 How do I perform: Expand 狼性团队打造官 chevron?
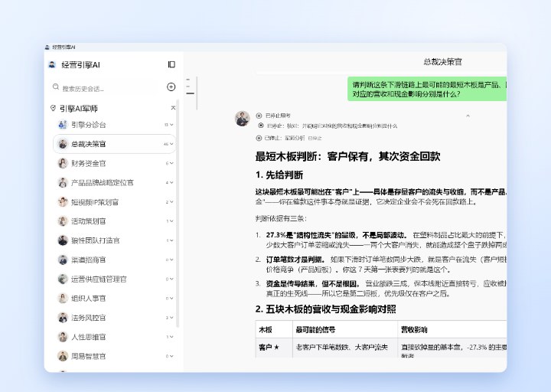[x=171, y=240]
